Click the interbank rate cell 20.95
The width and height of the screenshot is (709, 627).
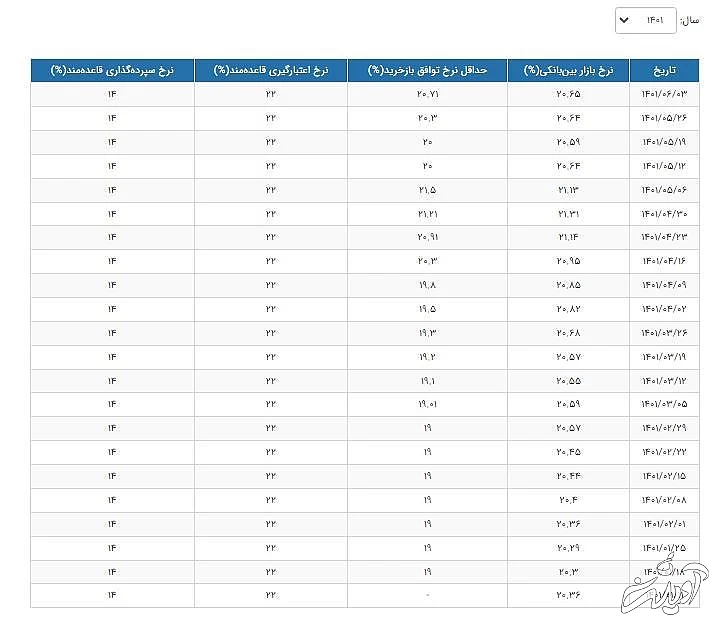tap(568, 261)
